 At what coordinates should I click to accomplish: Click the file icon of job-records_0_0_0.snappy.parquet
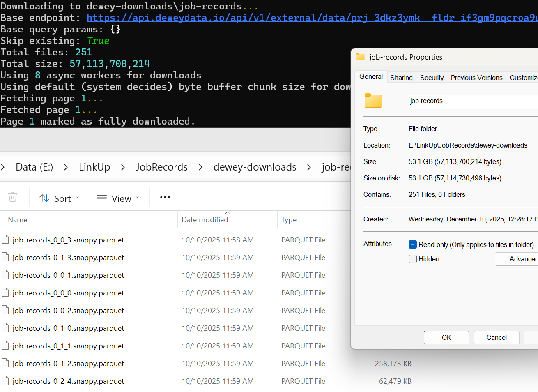coord(5,293)
